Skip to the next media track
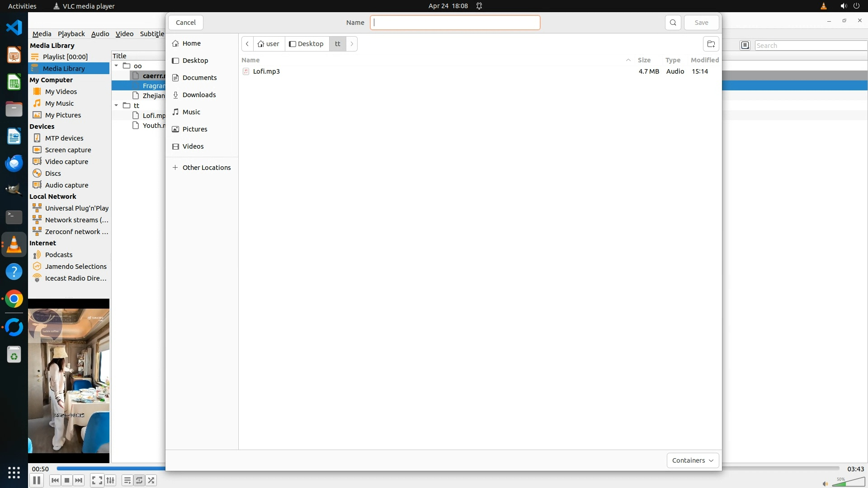The width and height of the screenshot is (868, 488). click(79, 480)
